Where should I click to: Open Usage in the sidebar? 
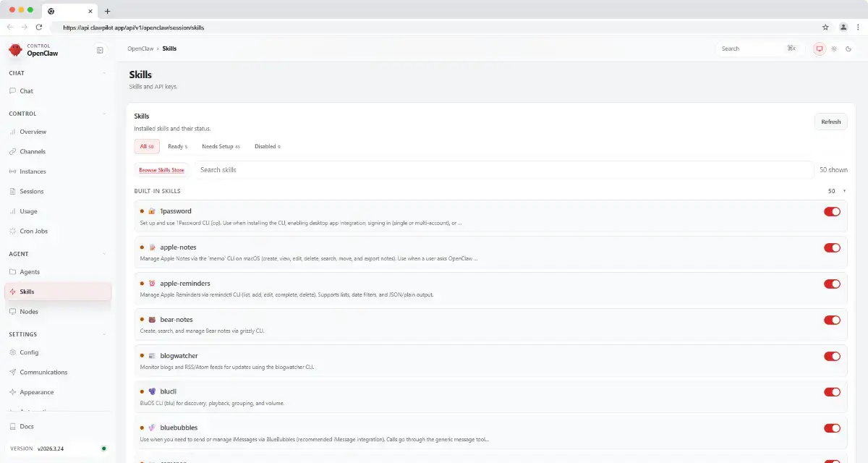pyautogui.click(x=58, y=211)
